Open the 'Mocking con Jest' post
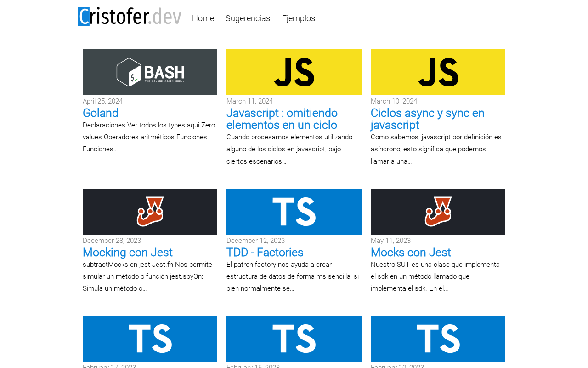The image size is (588, 368). (x=128, y=253)
